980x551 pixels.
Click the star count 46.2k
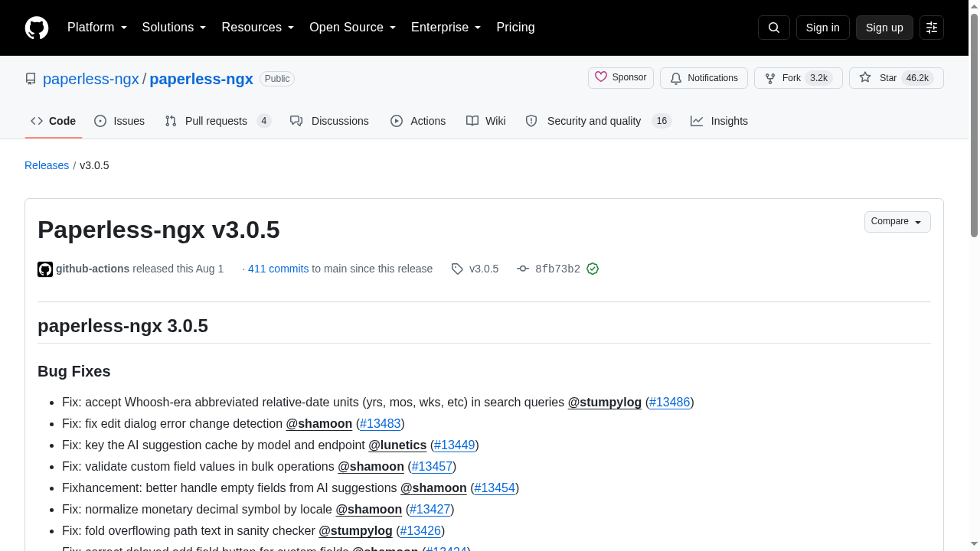tap(917, 78)
